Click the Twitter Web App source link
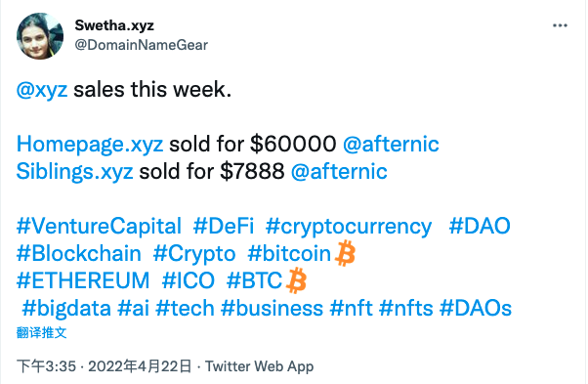The image size is (588, 384). 260,366
